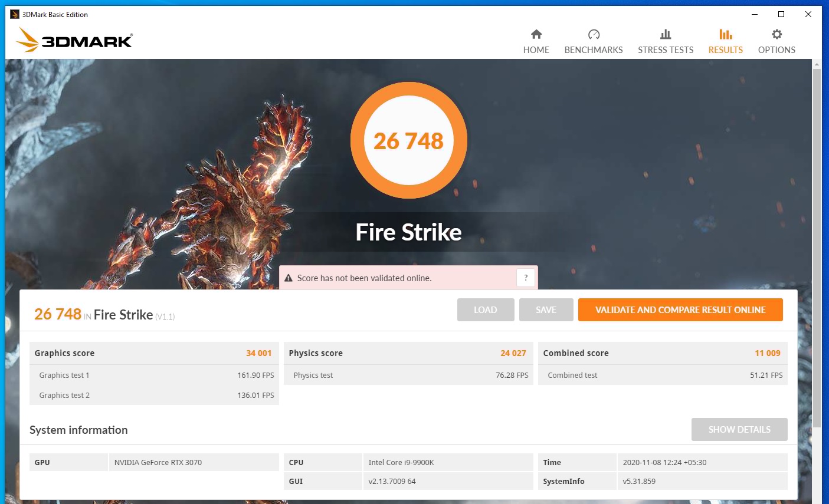Open Options via the gear icon

(776, 34)
